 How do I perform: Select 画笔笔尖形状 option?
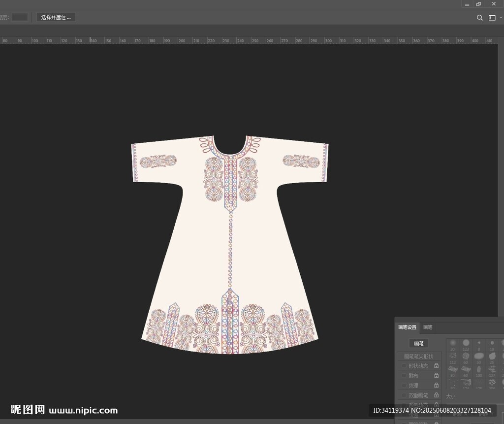[x=418, y=357]
